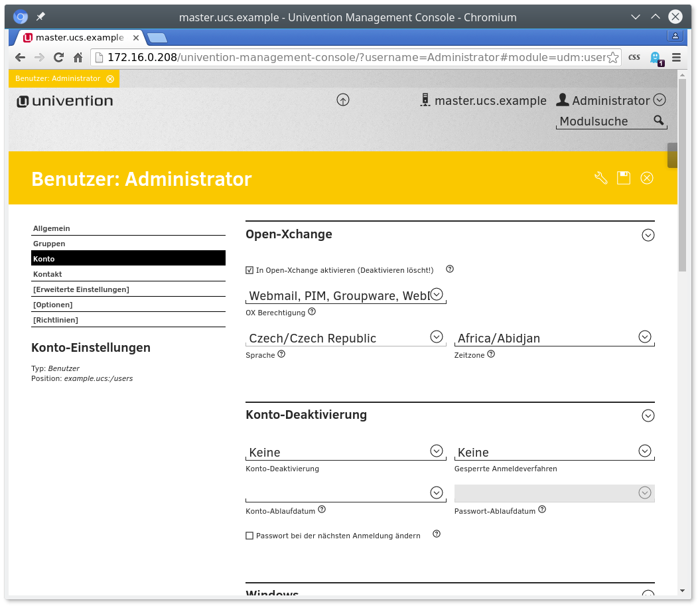Click the wrench icon in yellow header
The width and height of the screenshot is (700, 608).
pyautogui.click(x=601, y=178)
